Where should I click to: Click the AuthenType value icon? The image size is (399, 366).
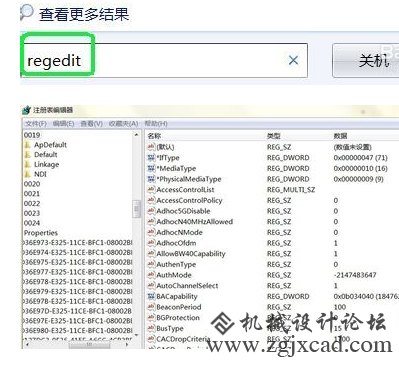[151, 264]
